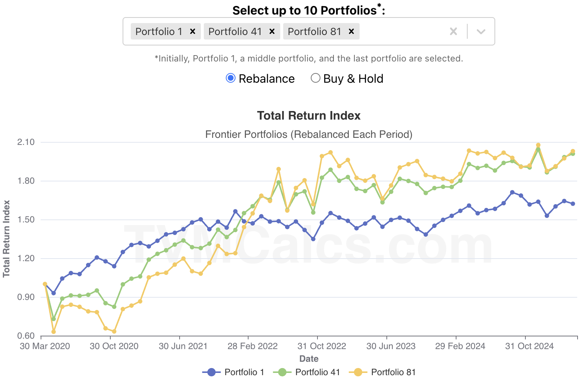Click Portfolio 41's highest data point
This screenshot has width=588, height=380.
click(538, 149)
